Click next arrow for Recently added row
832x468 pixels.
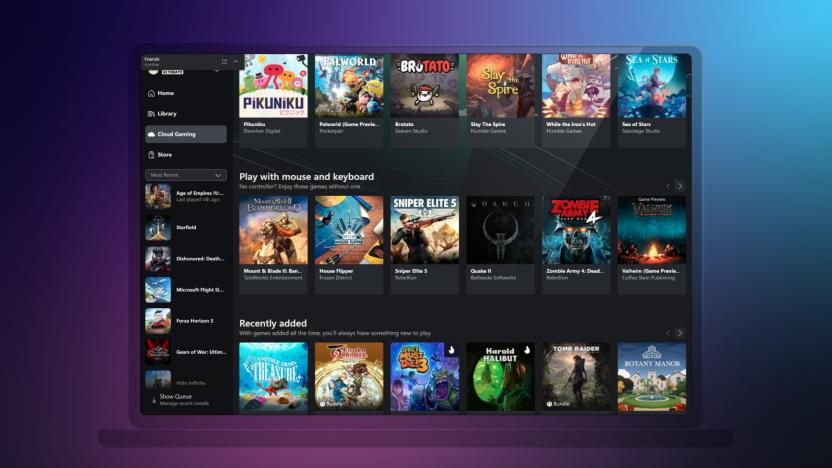point(680,332)
